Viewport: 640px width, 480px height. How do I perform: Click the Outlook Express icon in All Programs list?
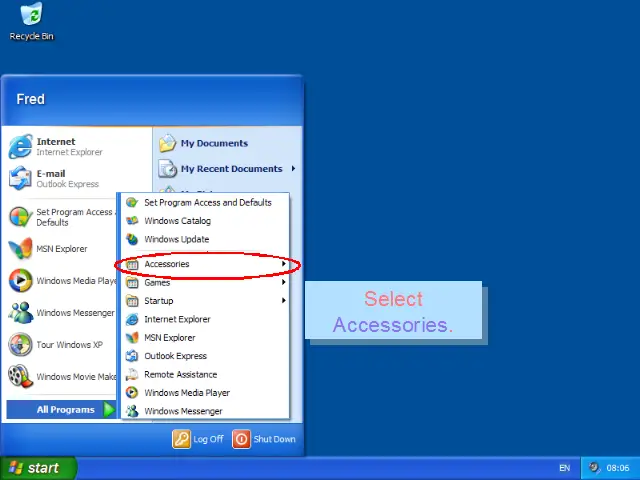tap(132, 356)
